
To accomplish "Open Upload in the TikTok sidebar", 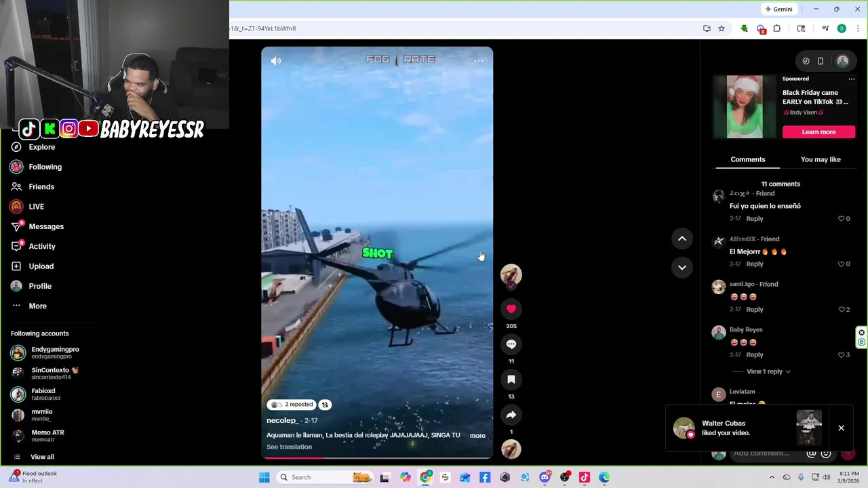I will point(41,266).
